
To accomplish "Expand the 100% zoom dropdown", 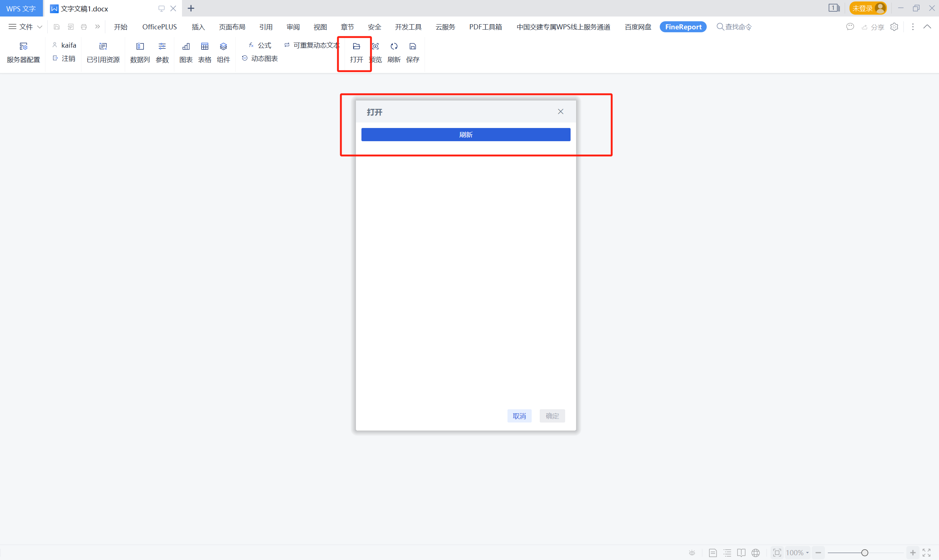I will pyautogui.click(x=807, y=553).
